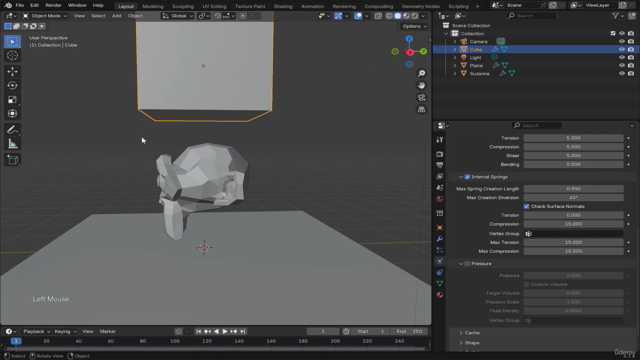Viewport: 640px width, 360px height.
Task: Play the animation
Action: [x=225, y=331]
